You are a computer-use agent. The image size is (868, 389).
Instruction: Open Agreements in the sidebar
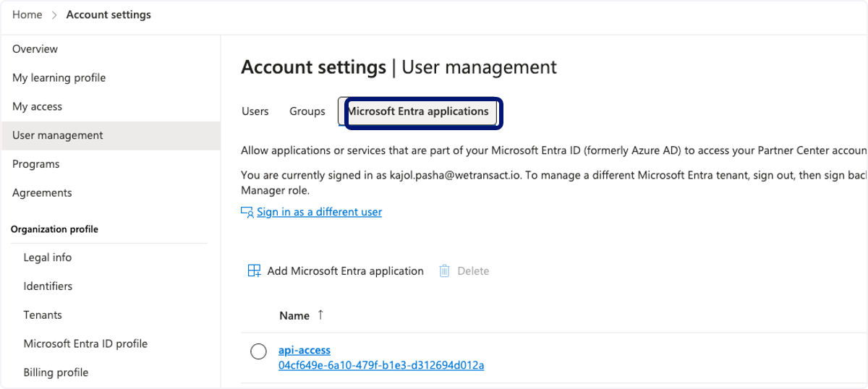(x=111, y=193)
